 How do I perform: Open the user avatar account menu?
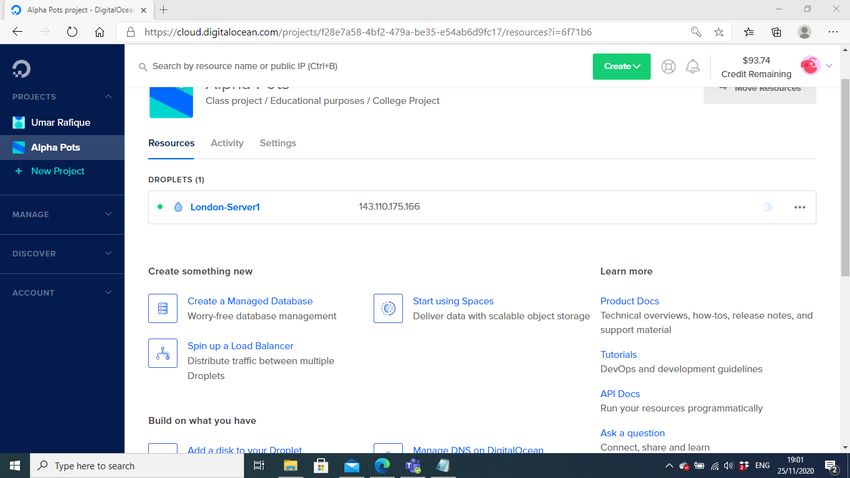point(812,66)
